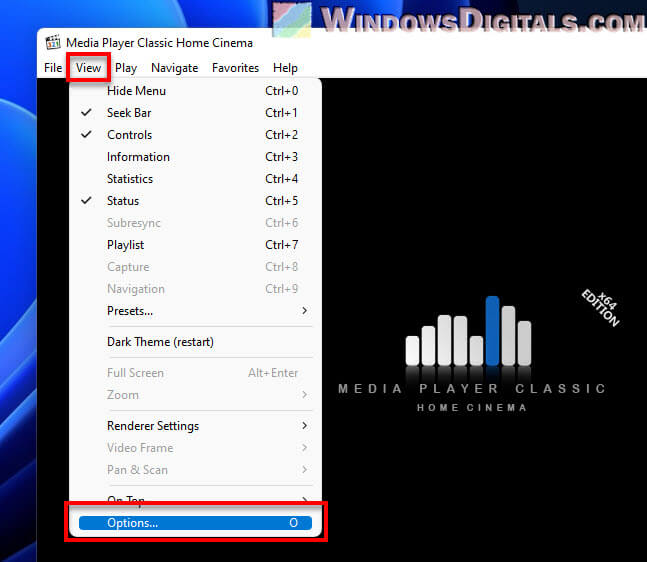
Task: Click the greyed Capture item
Action: point(196,267)
